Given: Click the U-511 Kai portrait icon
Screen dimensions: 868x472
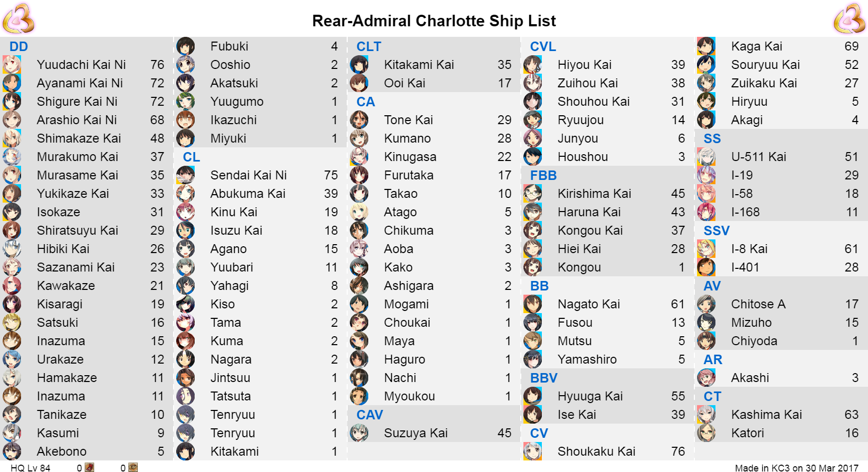Looking at the screenshot, I should (x=706, y=157).
